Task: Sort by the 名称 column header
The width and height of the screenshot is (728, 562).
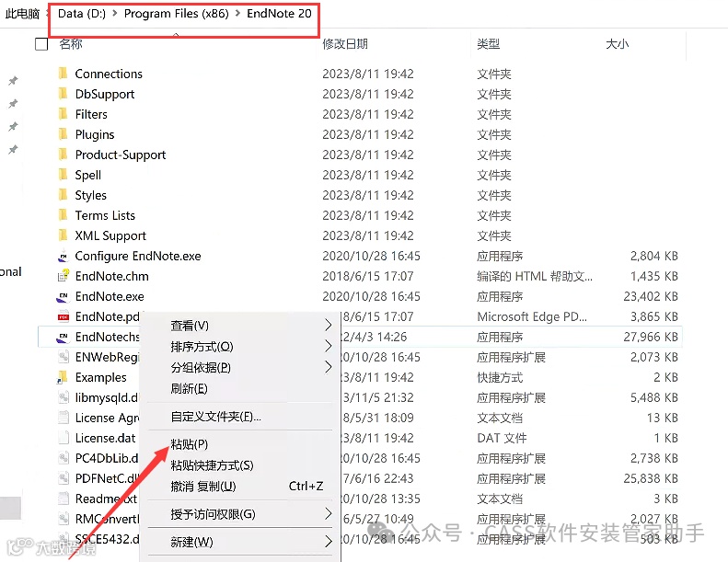Action: click(x=71, y=44)
